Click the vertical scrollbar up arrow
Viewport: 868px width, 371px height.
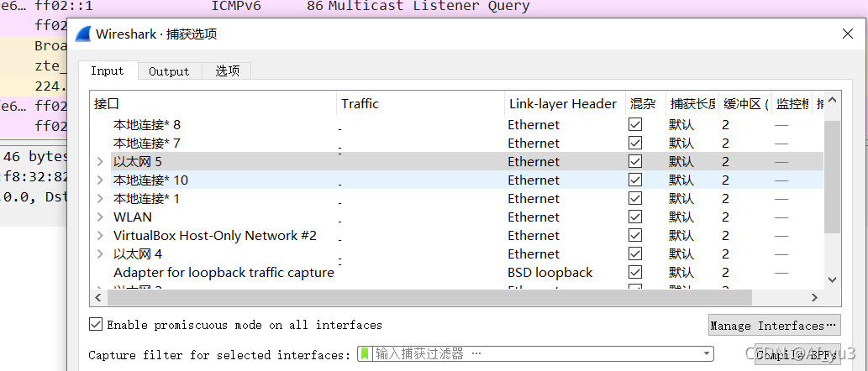pos(832,102)
